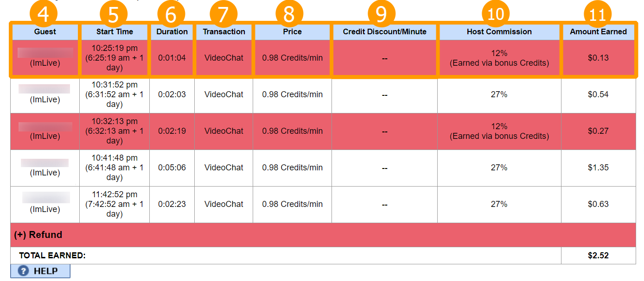Viewport: 644px width, 281px height.
Task: Click the Guest column header
Action: (x=45, y=32)
